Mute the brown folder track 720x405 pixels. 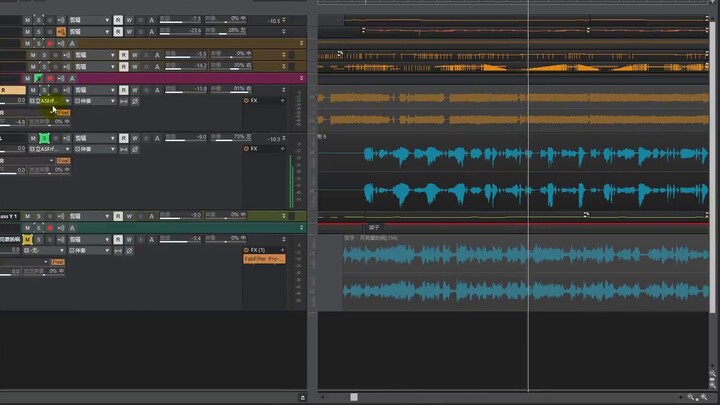coord(28,44)
